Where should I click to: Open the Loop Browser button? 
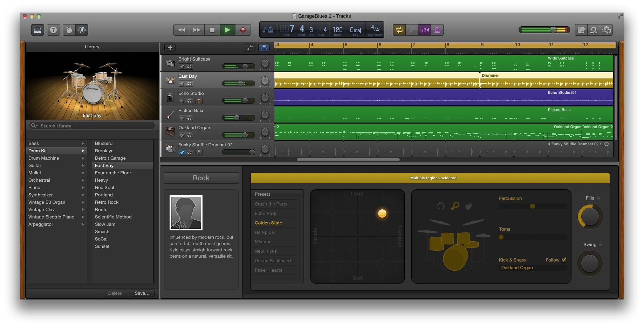tap(594, 30)
